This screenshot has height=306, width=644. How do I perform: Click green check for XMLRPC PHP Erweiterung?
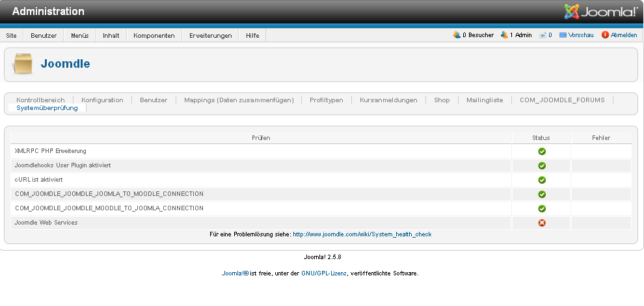point(541,152)
